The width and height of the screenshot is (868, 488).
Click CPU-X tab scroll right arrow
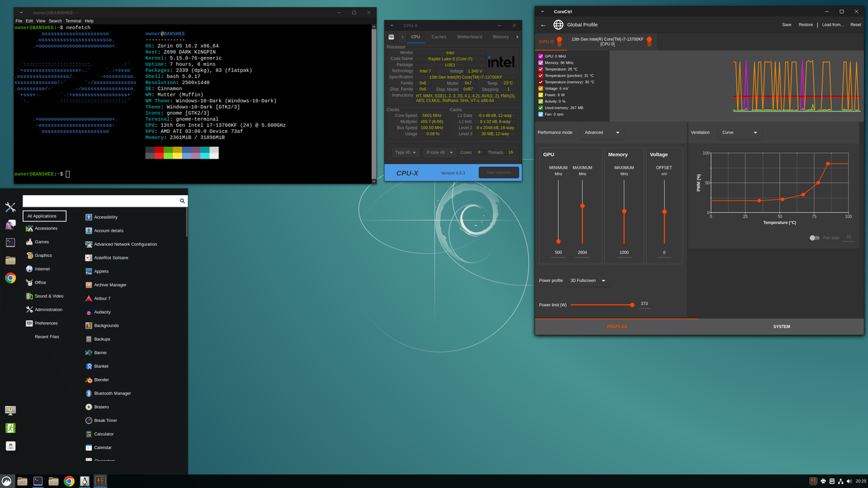[x=517, y=37]
